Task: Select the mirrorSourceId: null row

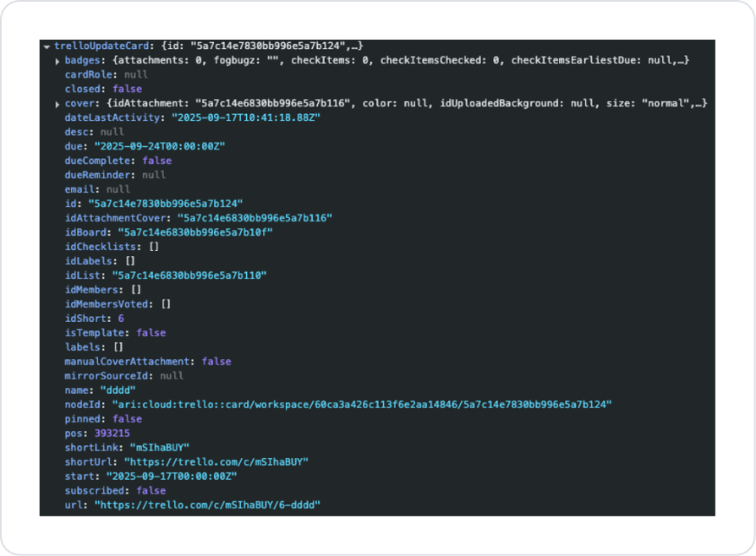Action: [x=124, y=376]
